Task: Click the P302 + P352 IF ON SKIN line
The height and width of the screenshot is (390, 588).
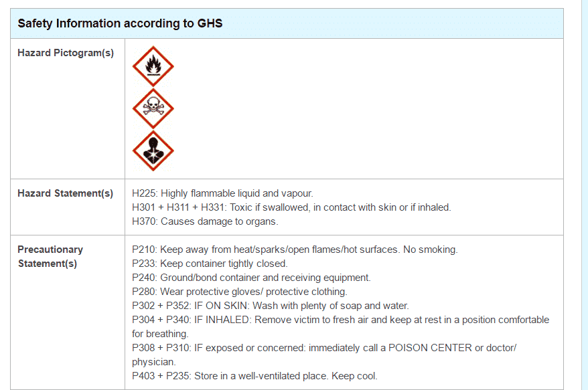Action: [270, 306]
